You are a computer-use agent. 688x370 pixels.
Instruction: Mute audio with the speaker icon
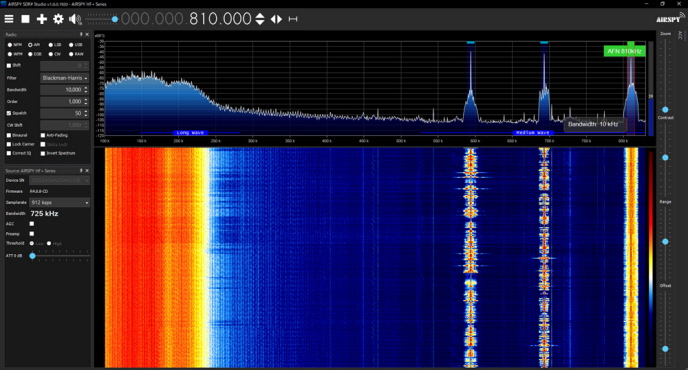75,19
